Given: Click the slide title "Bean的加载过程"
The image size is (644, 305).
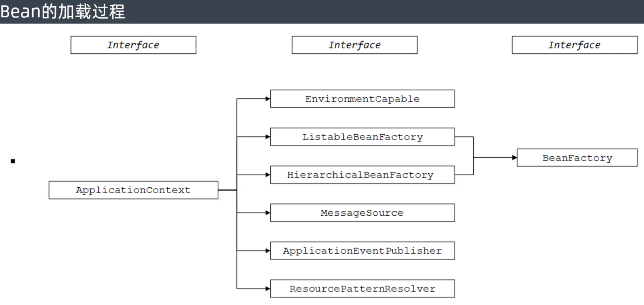Looking at the screenshot, I should (x=63, y=12).
